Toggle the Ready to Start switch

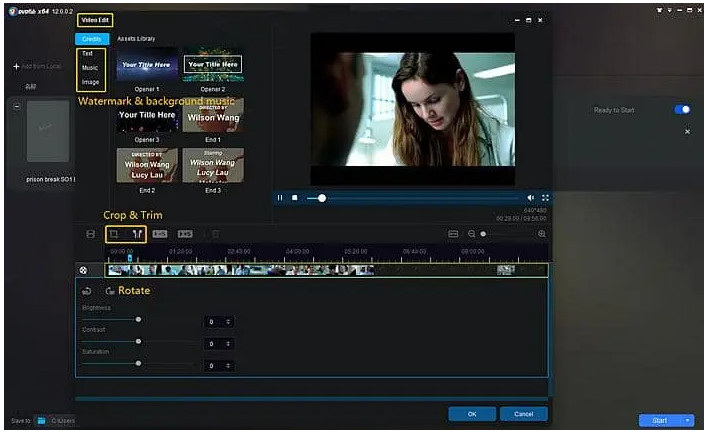coord(682,110)
